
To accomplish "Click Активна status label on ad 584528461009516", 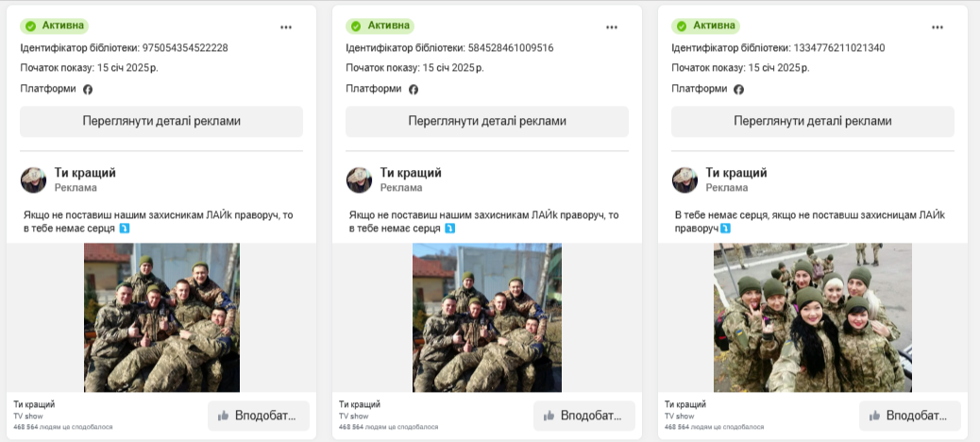I will tap(388, 25).
